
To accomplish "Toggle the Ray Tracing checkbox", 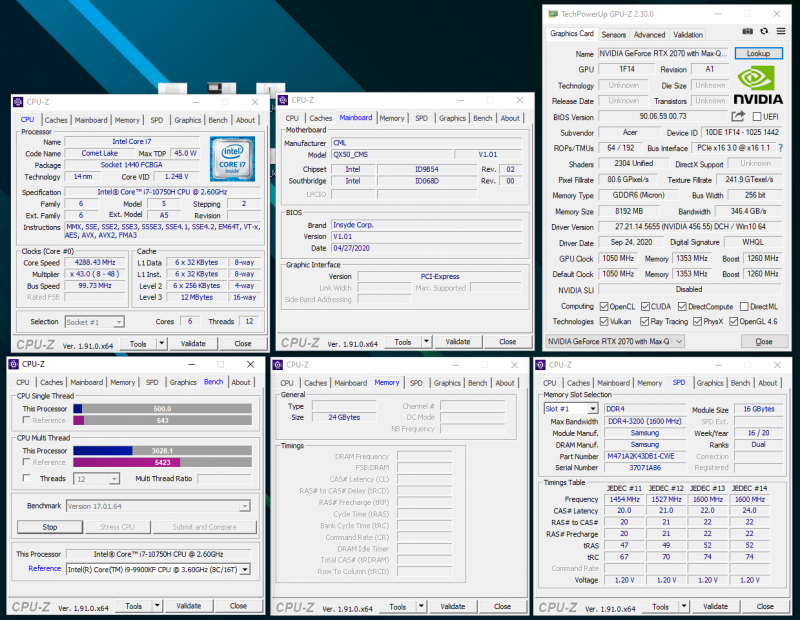I will pos(645,321).
